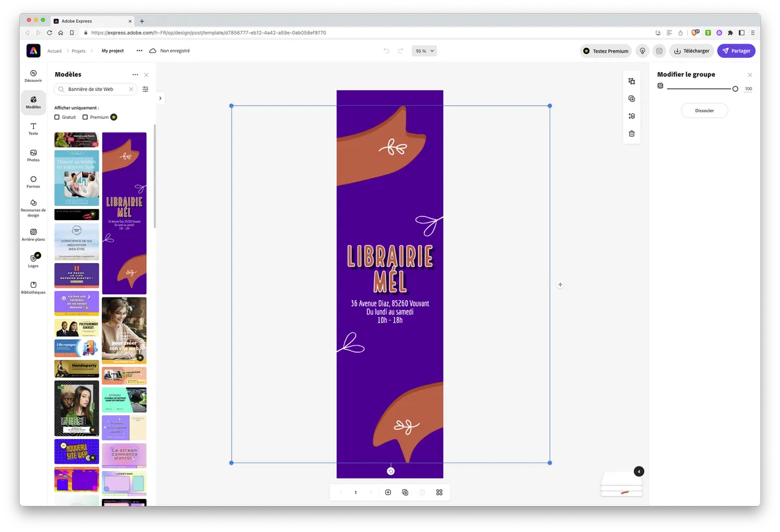This screenshot has height=532, width=780.
Task: Open the search filter settings icon
Action: (146, 90)
